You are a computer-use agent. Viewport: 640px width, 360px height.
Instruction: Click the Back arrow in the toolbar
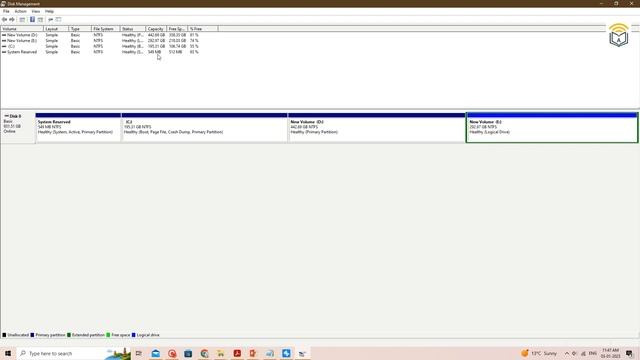pyautogui.click(x=4, y=20)
